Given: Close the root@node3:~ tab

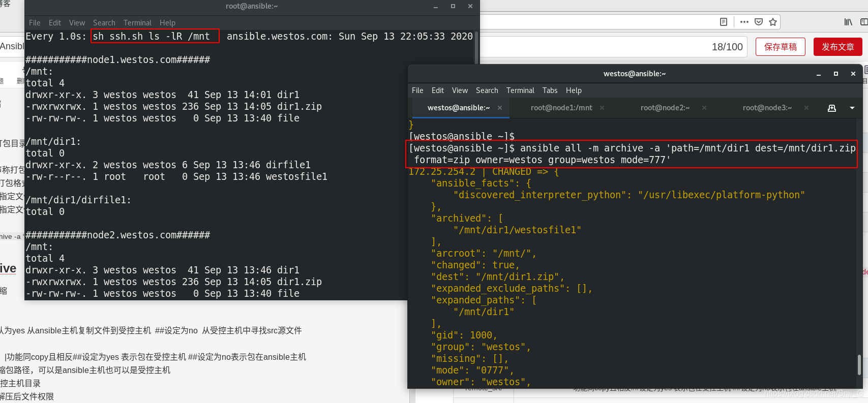Looking at the screenshot, I should point(806,108).
